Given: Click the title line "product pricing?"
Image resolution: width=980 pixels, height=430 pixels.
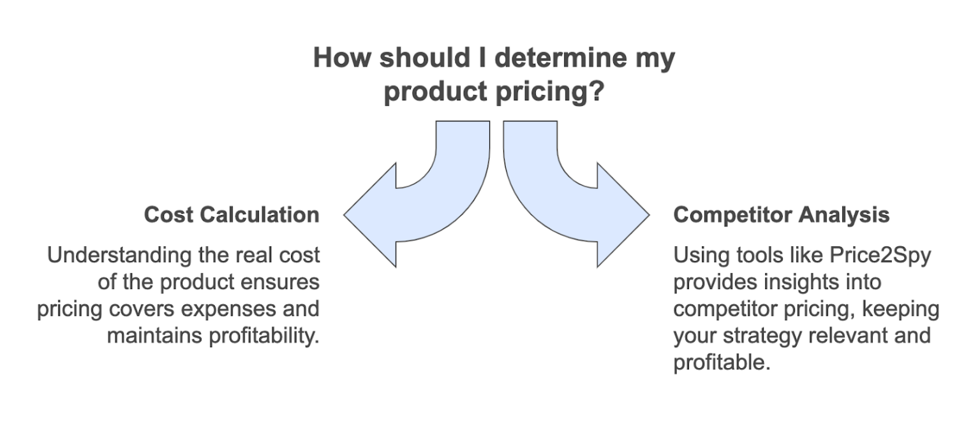Looking at the screenshot, I should tap(494, 92).
